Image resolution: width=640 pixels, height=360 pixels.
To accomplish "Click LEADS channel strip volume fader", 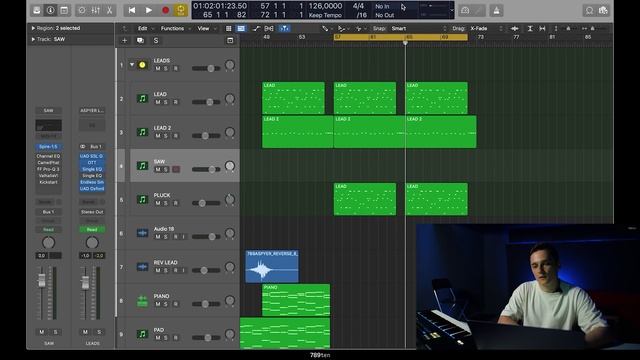I will tap(85, 282).
